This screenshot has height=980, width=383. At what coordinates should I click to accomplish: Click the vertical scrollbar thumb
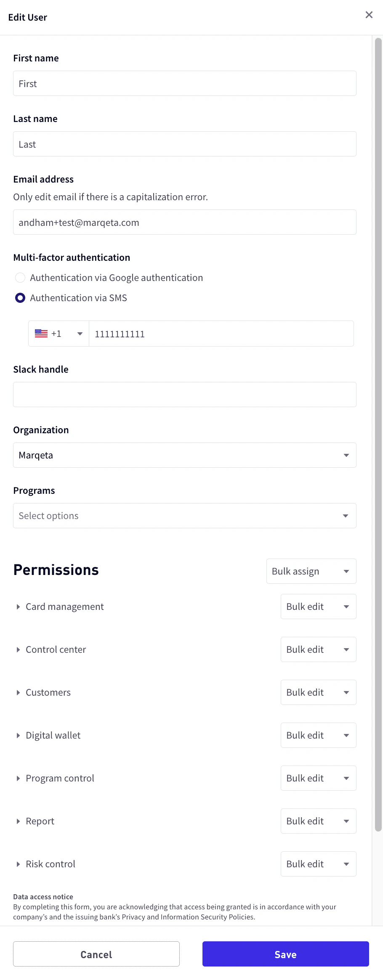click(378, 434)
